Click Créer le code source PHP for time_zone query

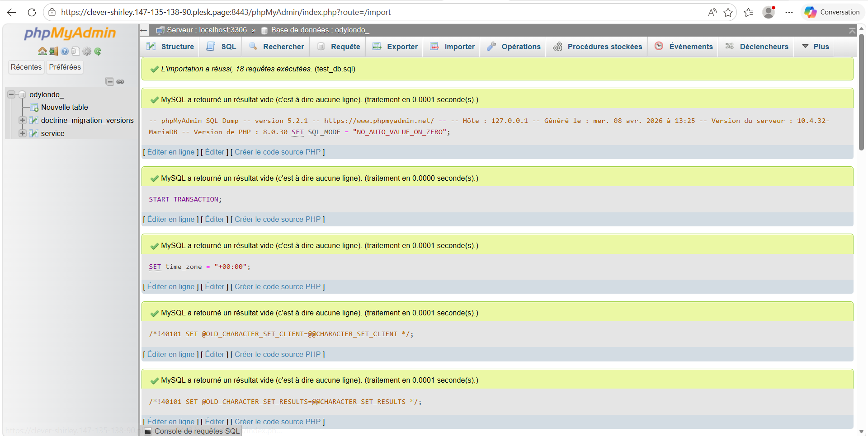[278, 286]
